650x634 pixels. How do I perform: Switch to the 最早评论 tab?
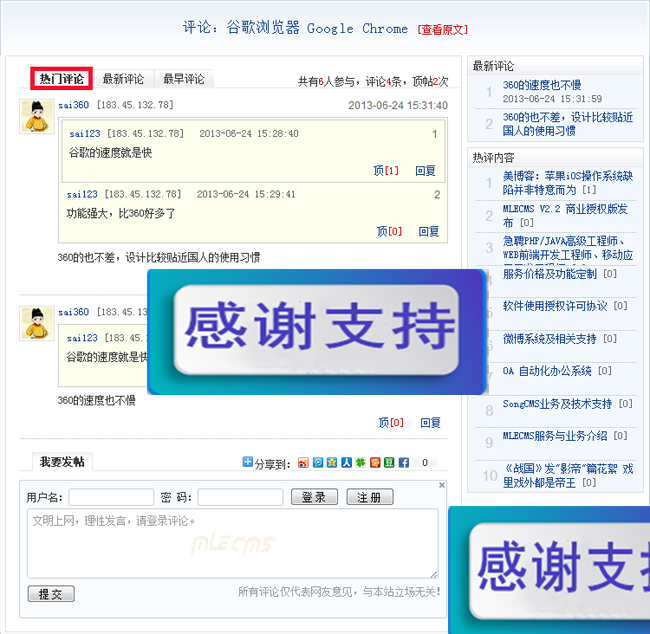(184, 79)
